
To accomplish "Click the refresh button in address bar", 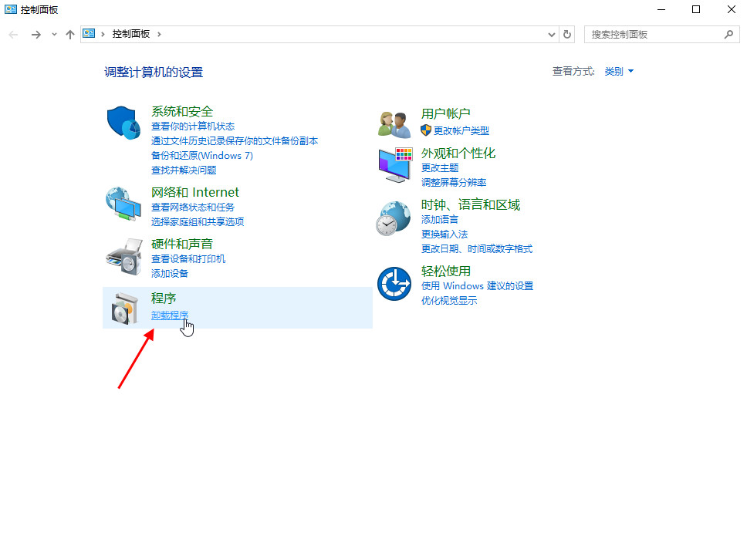I will (x=568, y=35).
